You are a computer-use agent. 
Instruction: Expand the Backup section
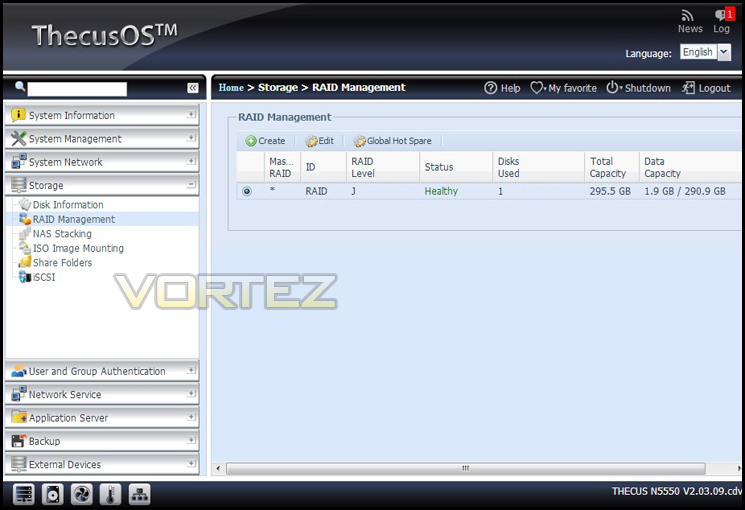tap(102, 441)
